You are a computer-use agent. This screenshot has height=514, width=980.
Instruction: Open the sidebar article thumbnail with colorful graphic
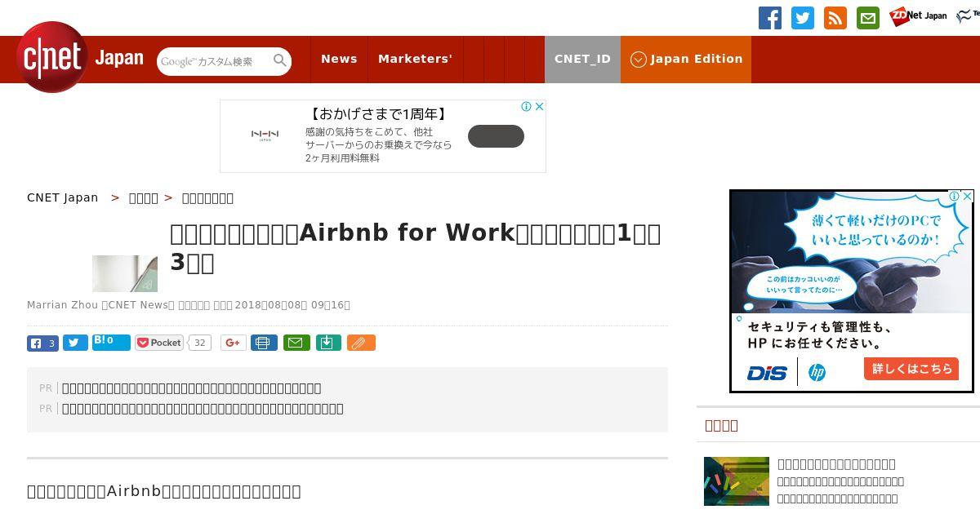[x=737, y=481]
